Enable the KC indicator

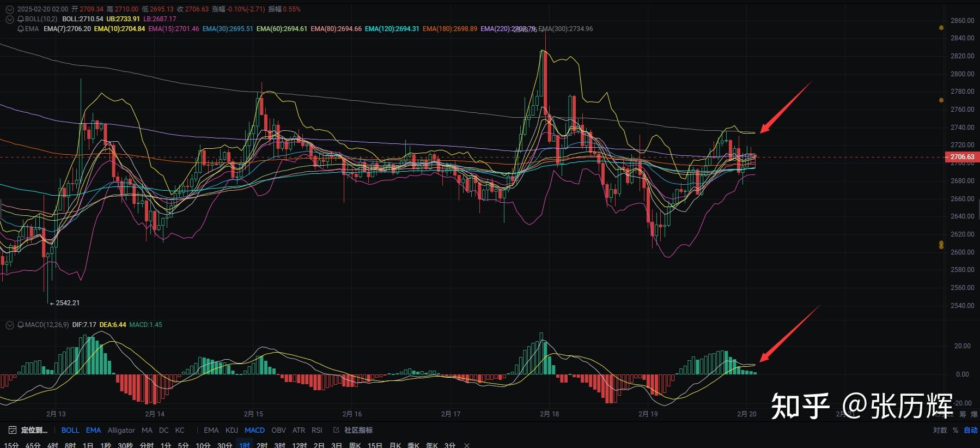click(180, 430)
